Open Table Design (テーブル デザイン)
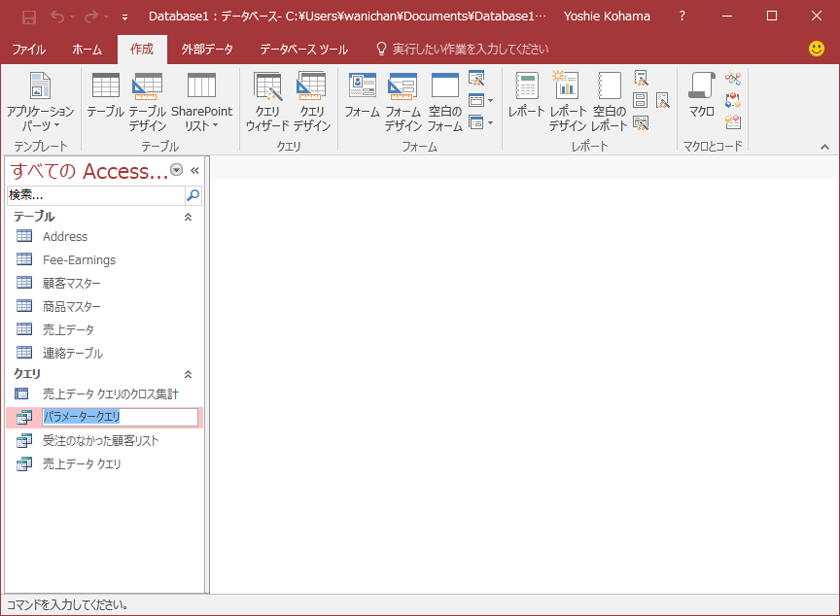This screenshot has height=616, width=840. click(x=148, y=102)
